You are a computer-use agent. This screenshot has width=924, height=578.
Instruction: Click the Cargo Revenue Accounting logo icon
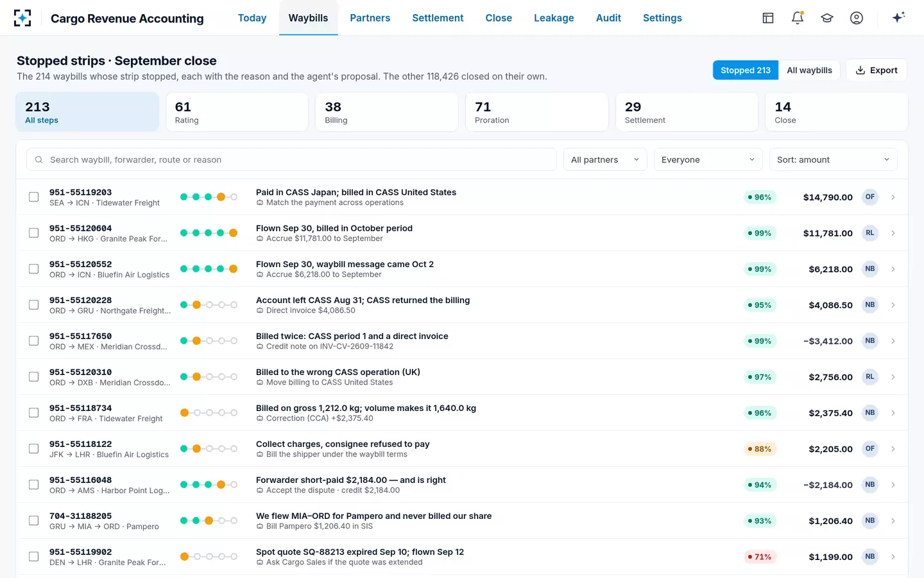[x=22, y=18]
